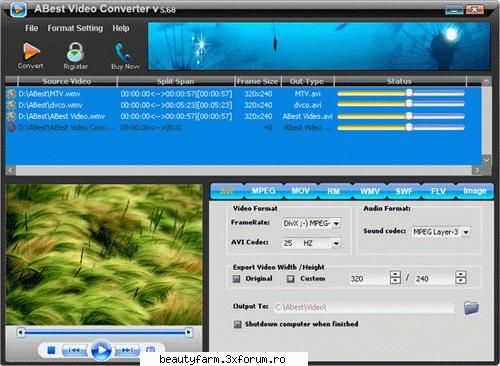Switch to the FLV tab

pyautogui.click(x=438, y=191)
